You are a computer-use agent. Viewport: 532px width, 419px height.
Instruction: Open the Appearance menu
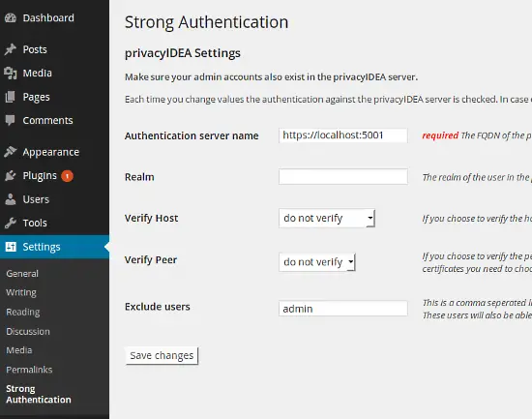pyautogui.click(x=51, y=152)
